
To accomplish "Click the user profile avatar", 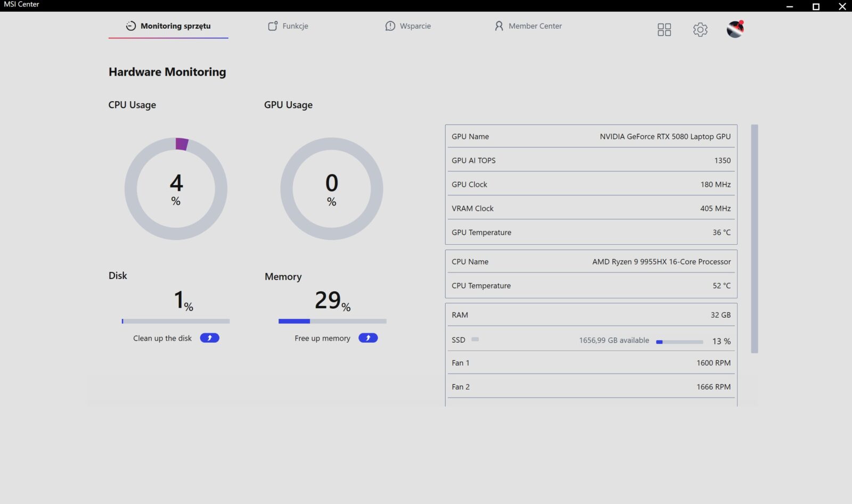I will point(735,29).
